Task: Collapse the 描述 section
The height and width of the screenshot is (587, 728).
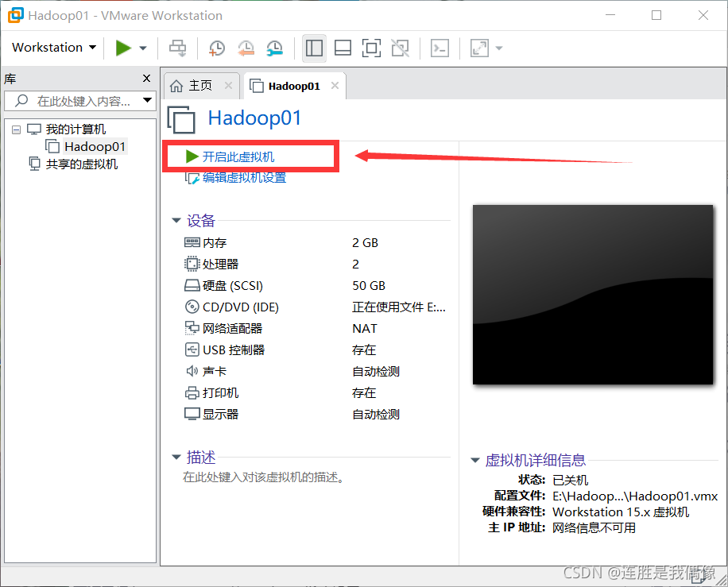Action: [176, 457]
